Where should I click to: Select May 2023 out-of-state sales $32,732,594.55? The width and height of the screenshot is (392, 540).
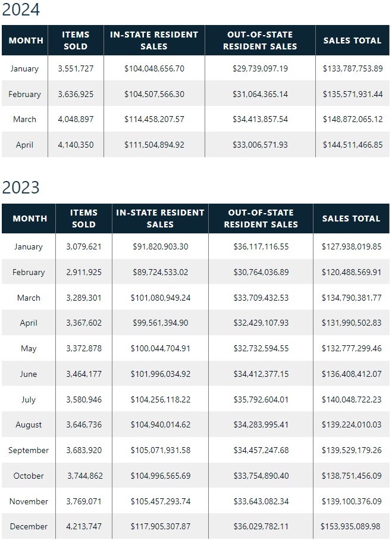tap(261, 348)
